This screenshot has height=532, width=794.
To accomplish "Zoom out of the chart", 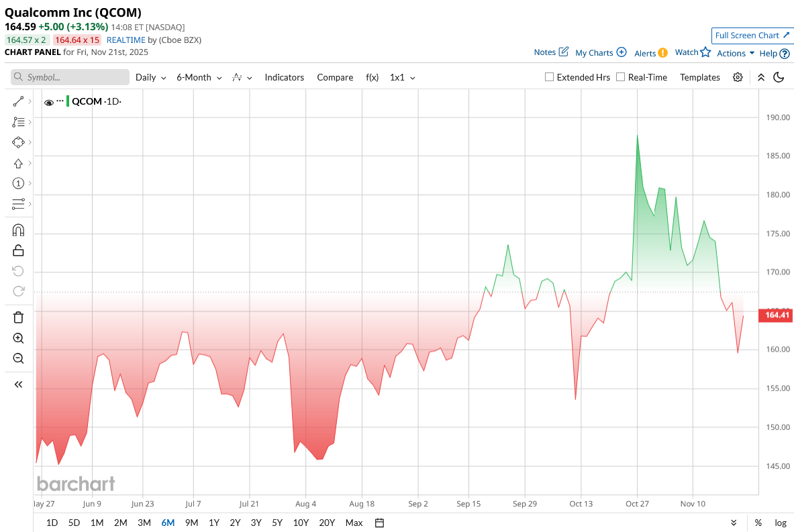I will [x=18, y=358].
